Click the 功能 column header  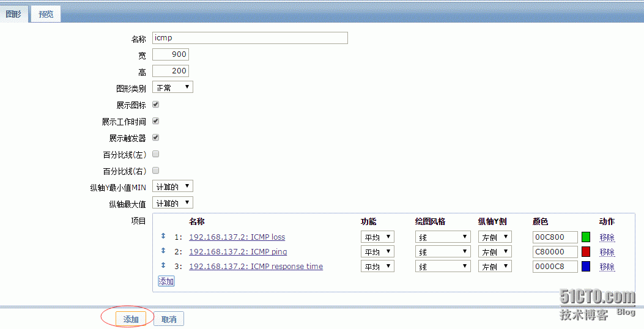[368, 221]
